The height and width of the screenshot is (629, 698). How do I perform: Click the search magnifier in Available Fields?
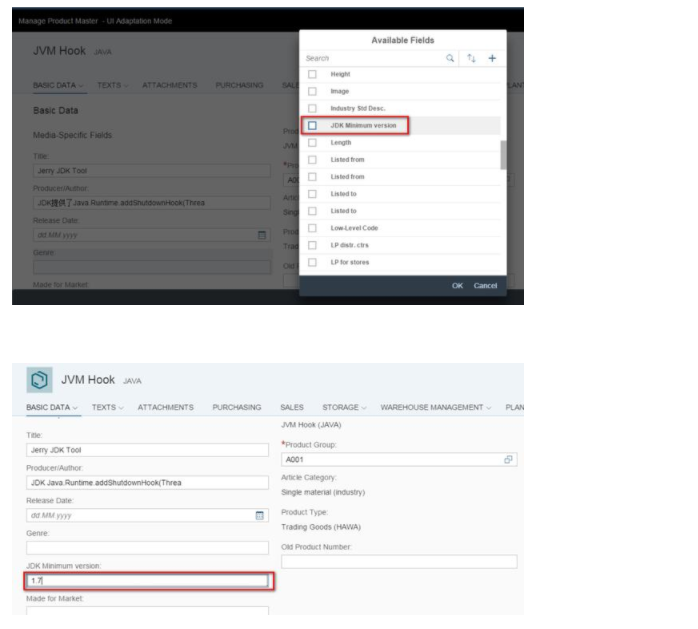point(450,58)
